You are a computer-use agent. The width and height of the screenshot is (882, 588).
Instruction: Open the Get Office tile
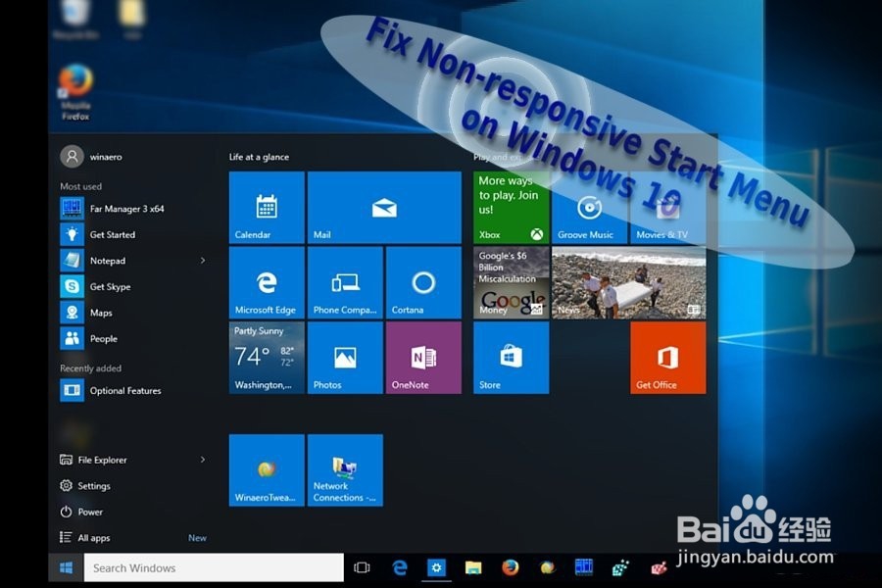pos(666,358)
